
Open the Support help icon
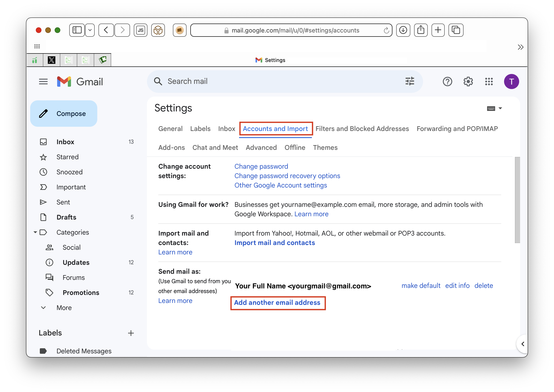pyautogui.click(x=447, y=82)
